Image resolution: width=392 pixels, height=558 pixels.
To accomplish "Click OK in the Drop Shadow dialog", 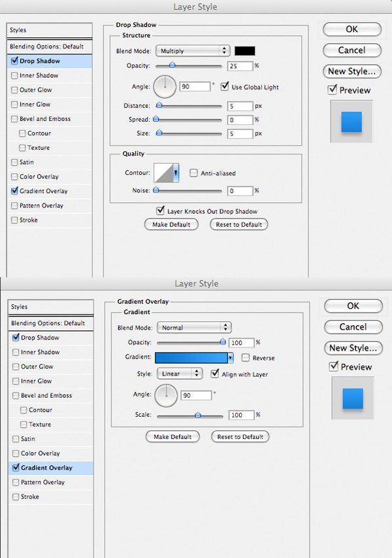I will (352, 29).
